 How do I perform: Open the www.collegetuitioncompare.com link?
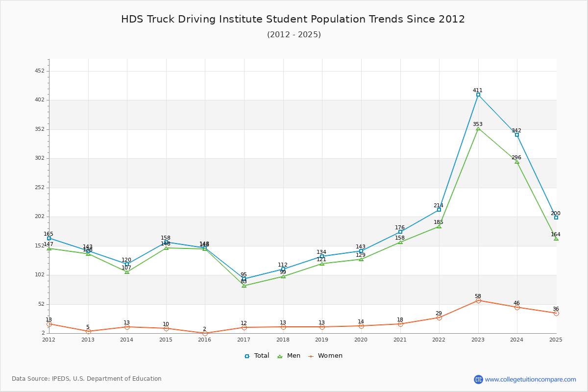pos(531,379)
